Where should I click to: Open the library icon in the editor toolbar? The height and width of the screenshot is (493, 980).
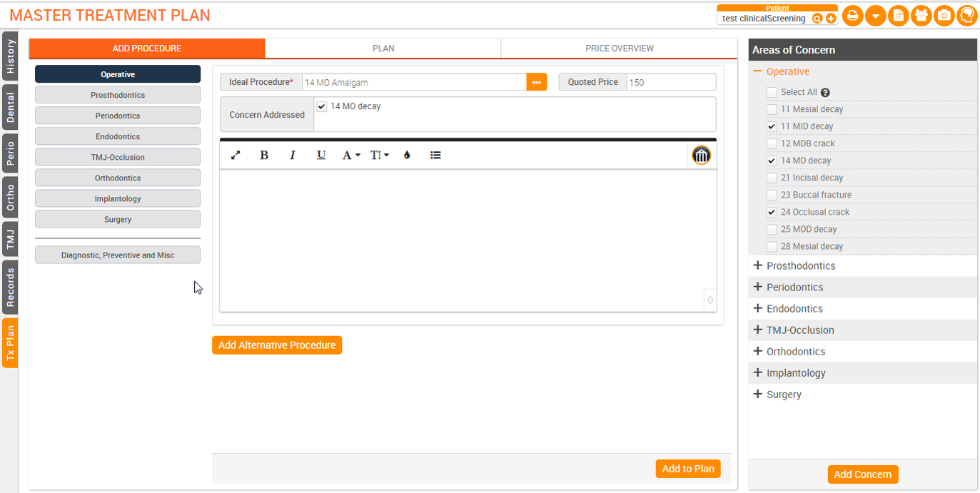coord(701,156)
